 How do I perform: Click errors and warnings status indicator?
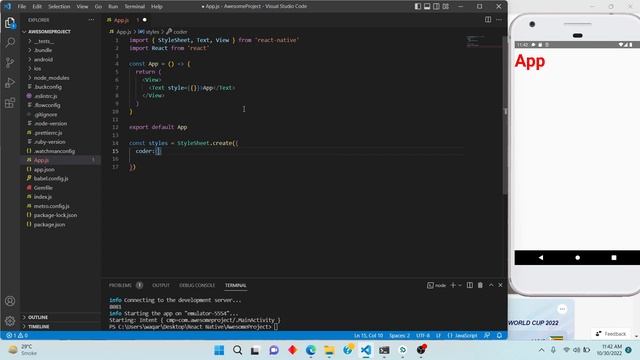tap(17, 336)
